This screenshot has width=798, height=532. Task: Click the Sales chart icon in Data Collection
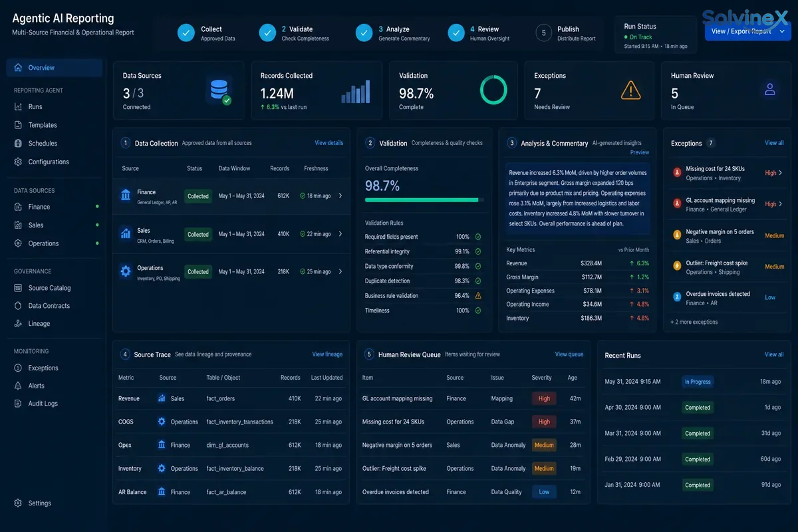pyautogui.click(x=126, y=233)
